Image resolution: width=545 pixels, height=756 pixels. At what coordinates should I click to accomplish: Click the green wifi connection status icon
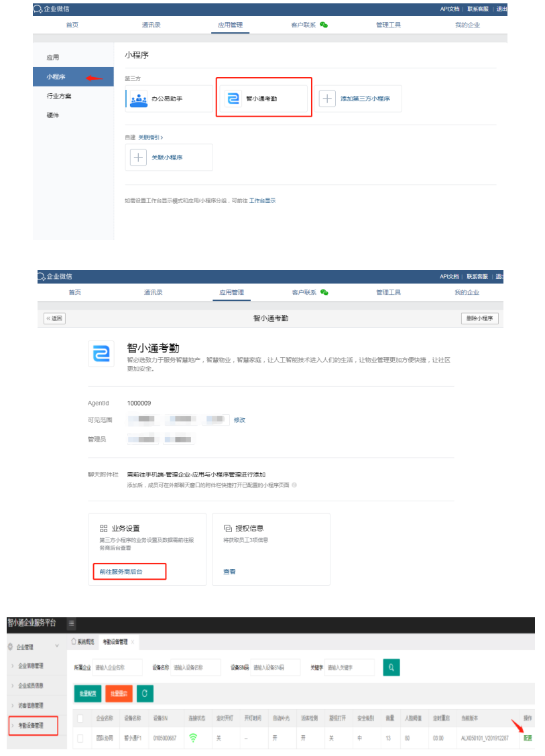tap(193, 738)
